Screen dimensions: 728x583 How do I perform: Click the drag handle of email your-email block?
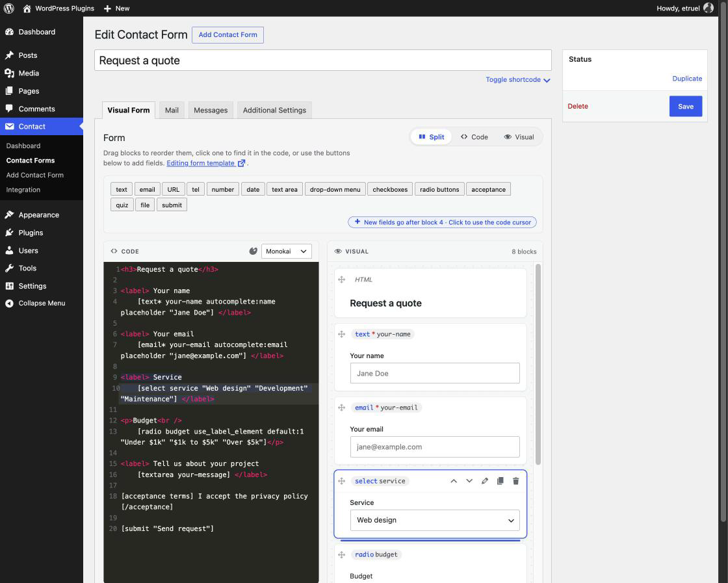[x=342, y=408]
